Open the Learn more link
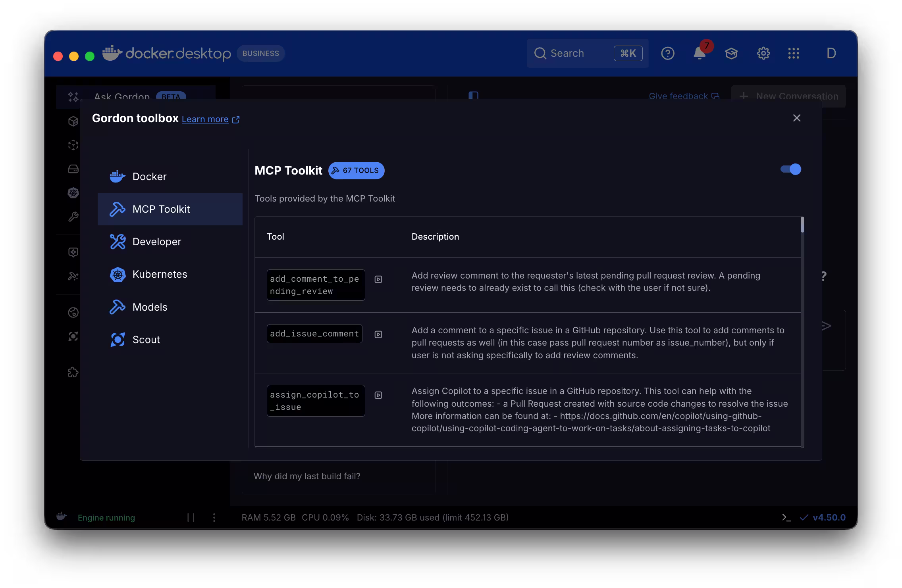The image size is (902, 588). (x=205, y=119)
